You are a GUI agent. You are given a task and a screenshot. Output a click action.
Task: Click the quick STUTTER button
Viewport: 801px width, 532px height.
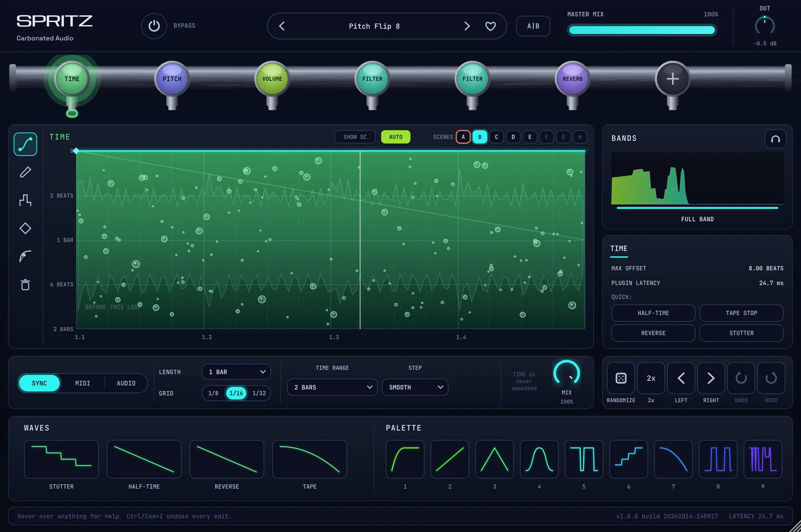[741, 333]
